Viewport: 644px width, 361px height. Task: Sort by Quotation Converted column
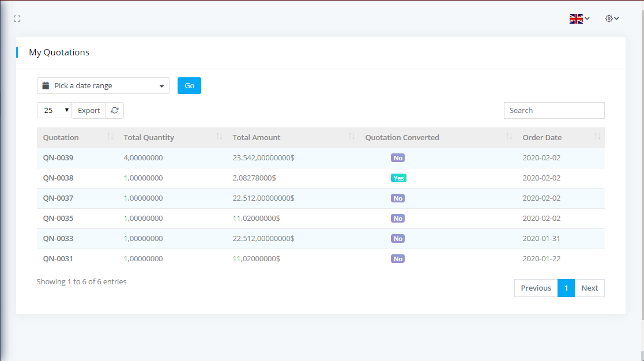[x=509, y=137]
